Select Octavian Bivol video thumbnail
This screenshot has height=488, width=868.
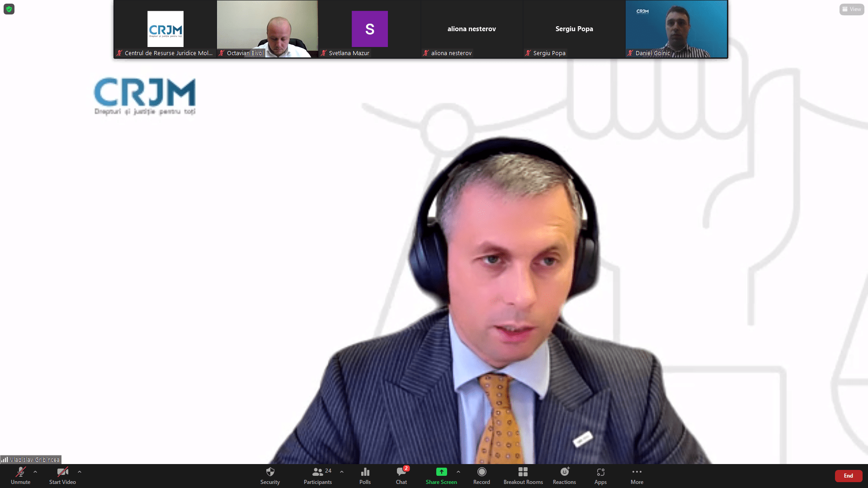pos(267,29)
